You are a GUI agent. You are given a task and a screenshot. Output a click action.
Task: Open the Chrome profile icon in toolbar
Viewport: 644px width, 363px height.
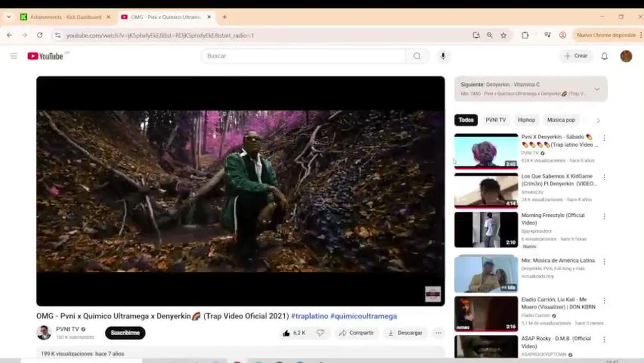click(563, 35)
